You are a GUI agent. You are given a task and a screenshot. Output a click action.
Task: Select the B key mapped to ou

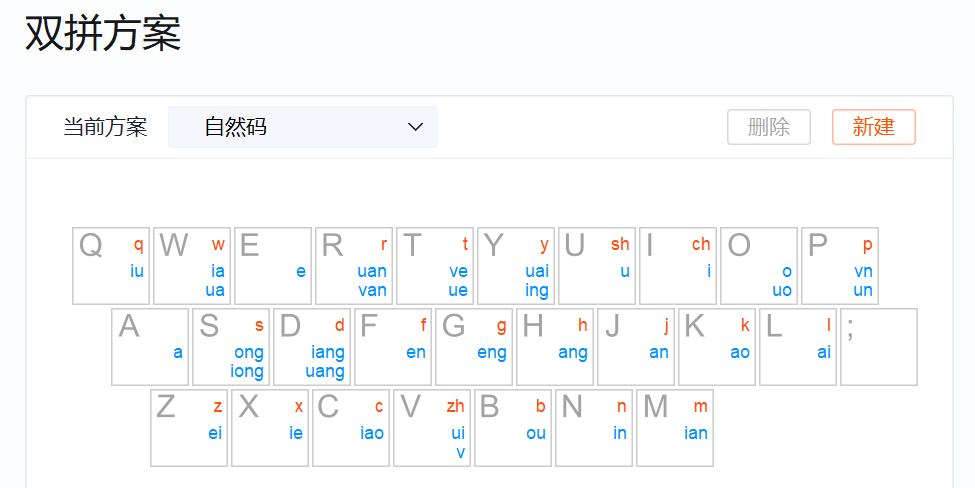(x=513, y=428)
